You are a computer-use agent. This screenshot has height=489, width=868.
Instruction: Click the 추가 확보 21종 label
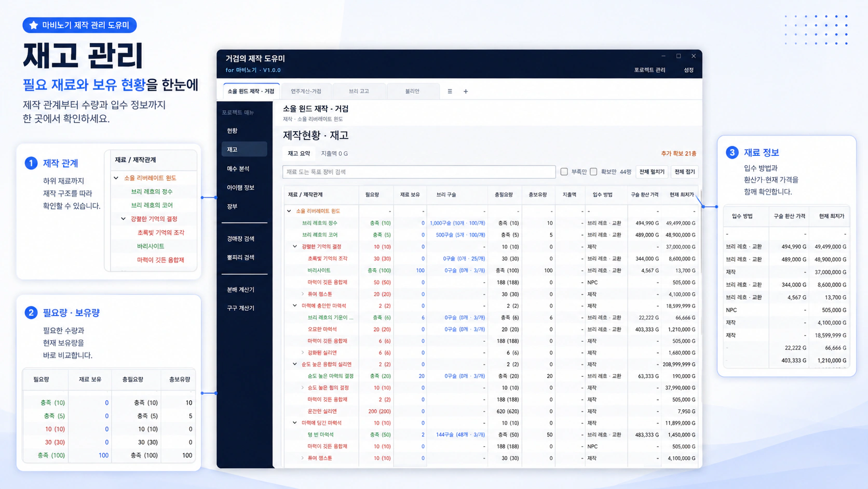click(679, 154)
